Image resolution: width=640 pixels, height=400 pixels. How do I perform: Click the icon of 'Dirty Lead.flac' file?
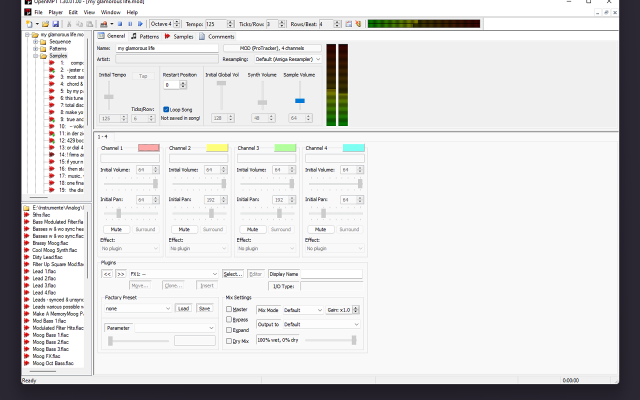[x=27, y=257]
